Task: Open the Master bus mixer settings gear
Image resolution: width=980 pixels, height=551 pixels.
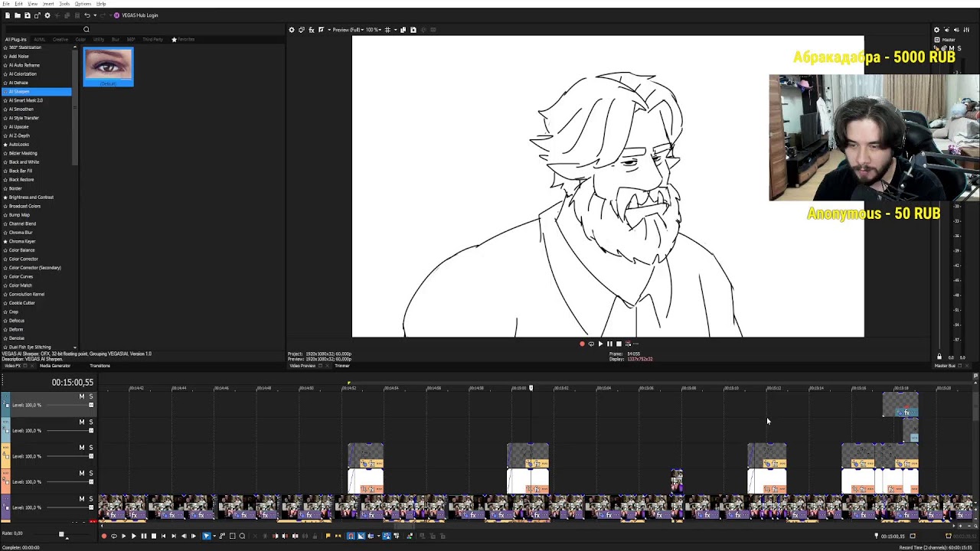Action: [x=936, y=30]
